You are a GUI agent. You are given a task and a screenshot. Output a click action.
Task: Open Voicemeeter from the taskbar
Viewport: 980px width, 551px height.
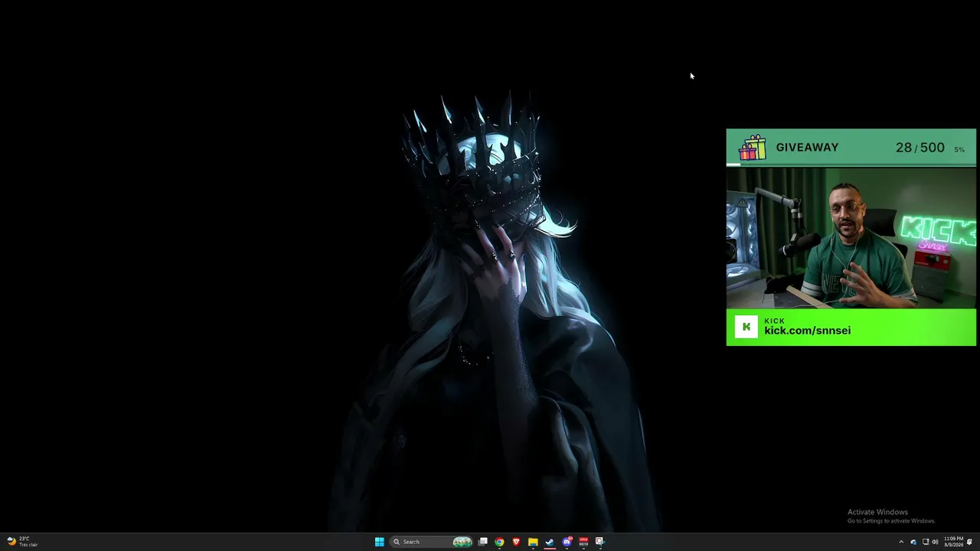pos(583,542)
